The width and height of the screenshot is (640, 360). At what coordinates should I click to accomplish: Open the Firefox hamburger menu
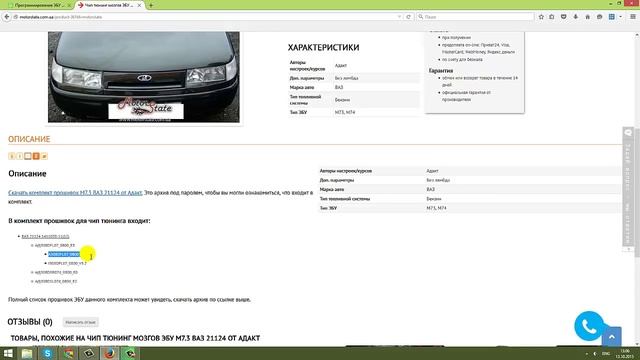tap(633, 17)
